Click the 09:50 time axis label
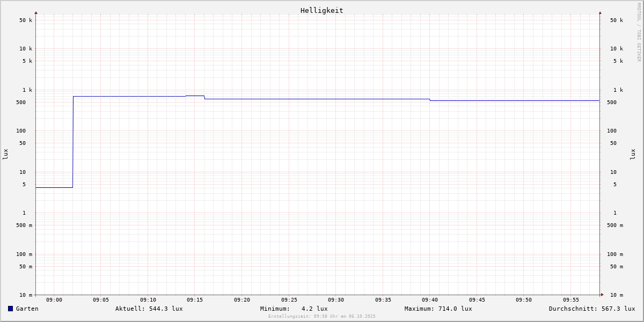This screenshot has width=644, height=322. click(524, 300)
